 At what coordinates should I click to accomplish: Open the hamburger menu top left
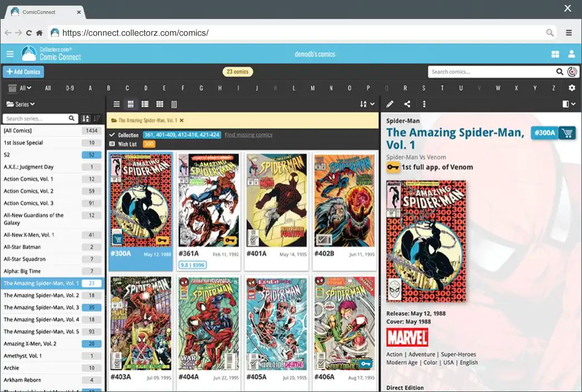(9, 54)
